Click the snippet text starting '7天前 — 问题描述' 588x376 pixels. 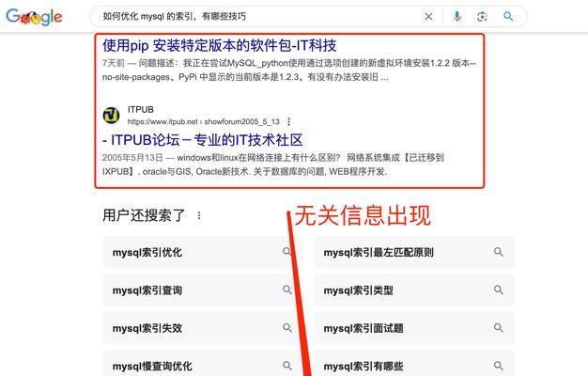point(288,70)
